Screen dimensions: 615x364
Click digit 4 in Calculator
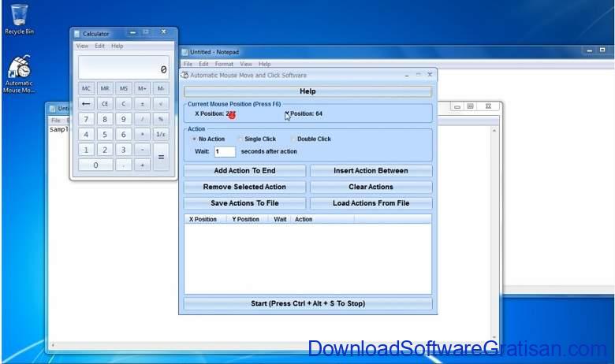click(86, 135)
